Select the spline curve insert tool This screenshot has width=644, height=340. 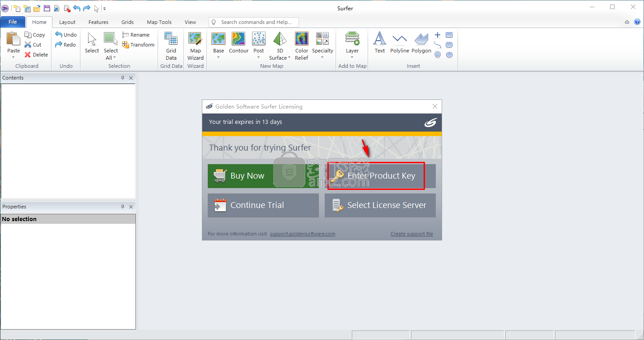pos(438,45)
